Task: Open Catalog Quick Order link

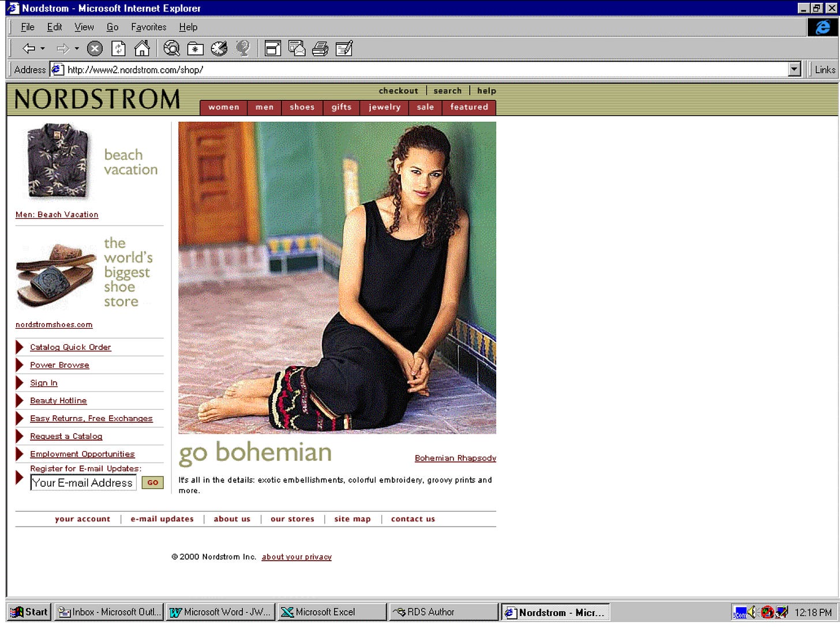Action: click(70, 347)
